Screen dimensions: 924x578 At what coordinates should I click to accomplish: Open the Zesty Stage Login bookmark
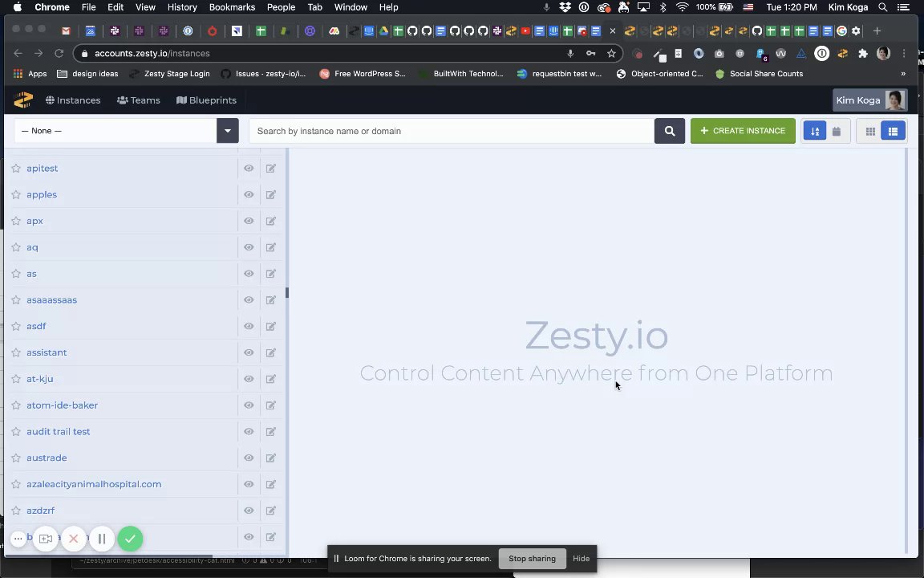pyautogui.click(x=170, y=74)
